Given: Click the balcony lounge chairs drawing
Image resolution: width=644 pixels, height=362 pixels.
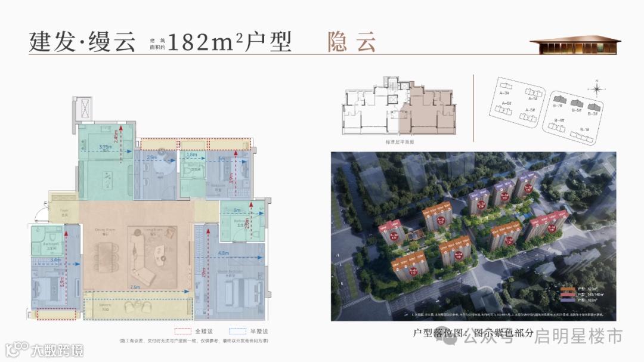Looking at the screenshot, I should [x=138, y=307].
